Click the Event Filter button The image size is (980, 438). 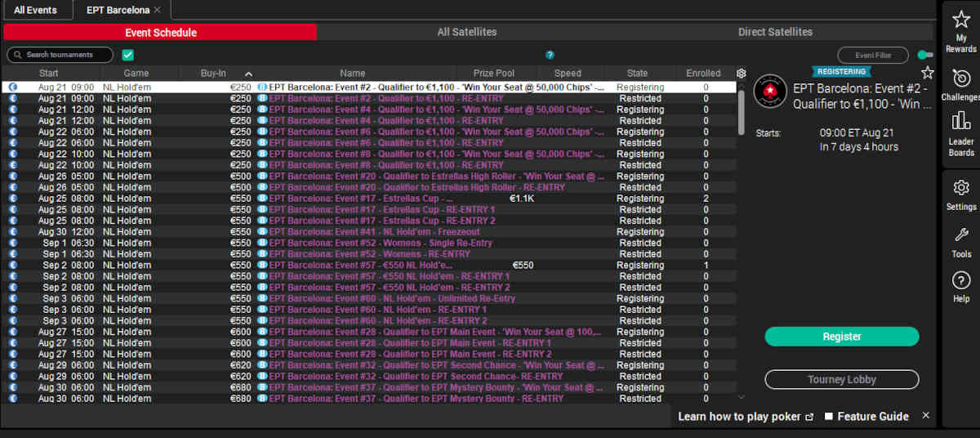873,55
